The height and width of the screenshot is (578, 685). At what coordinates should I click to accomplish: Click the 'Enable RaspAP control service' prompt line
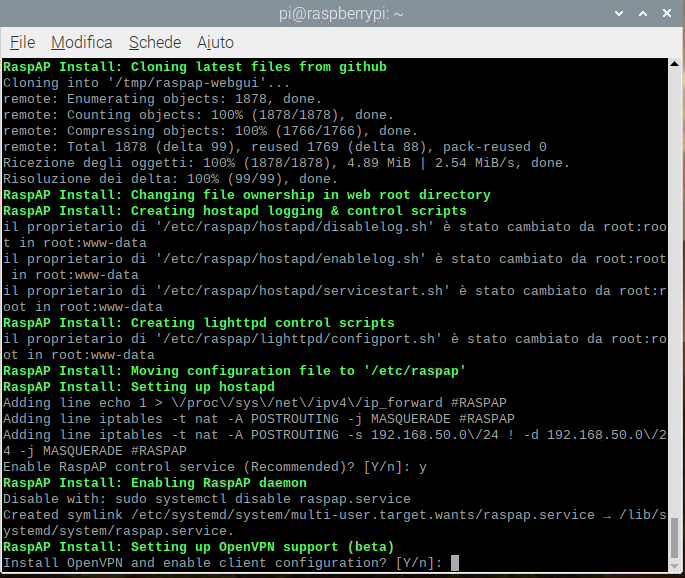214,467
